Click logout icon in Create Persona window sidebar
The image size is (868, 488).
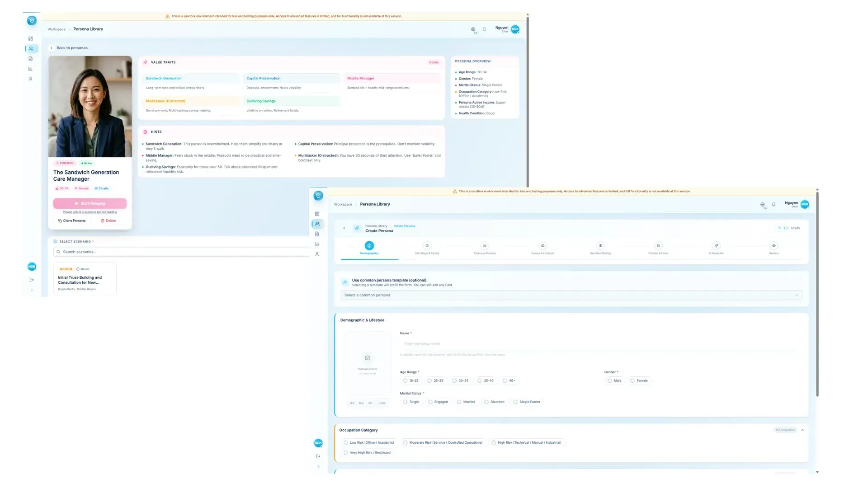(x=318, y=456)
